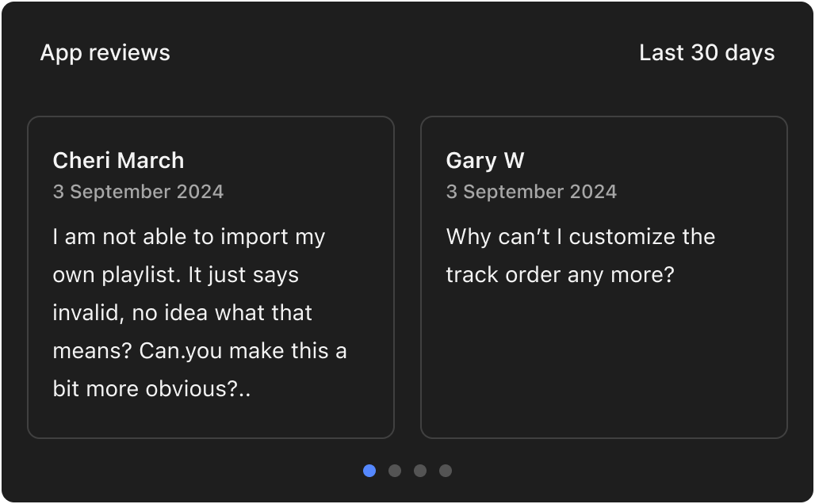Jump to the third carousel page dot
The width and height of the screenshot is (815, 504).
(420, 471)
